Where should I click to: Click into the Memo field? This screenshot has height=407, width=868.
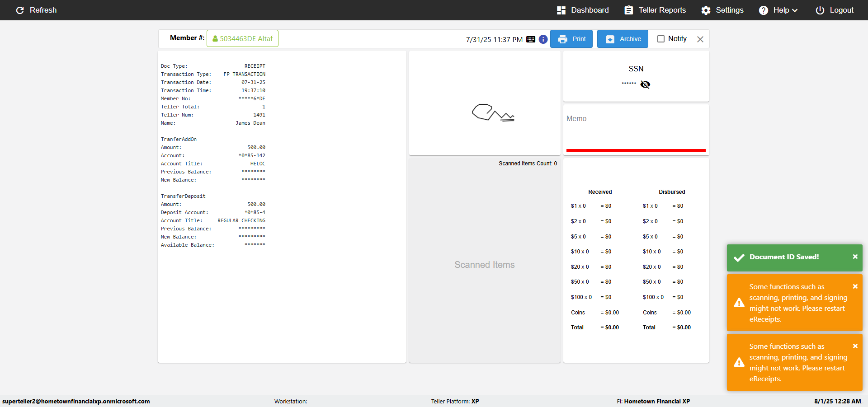coord(636,130)
